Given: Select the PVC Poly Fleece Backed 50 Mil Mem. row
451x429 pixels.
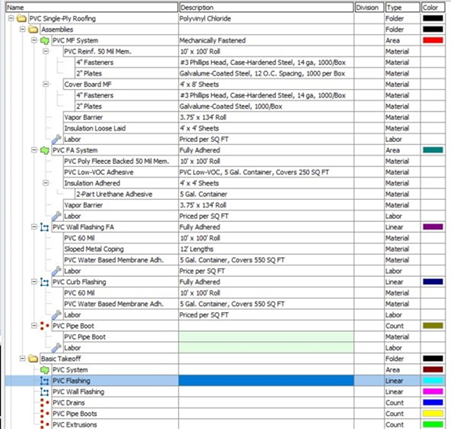Looking at the screenshot, I should 225,161.
